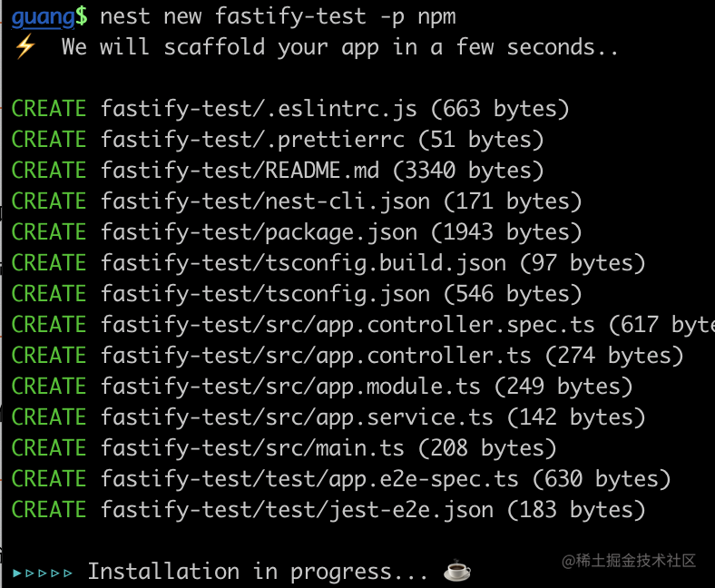Click the README.md file path
This screenshot has height=588, width=715.
click(240, 171)
